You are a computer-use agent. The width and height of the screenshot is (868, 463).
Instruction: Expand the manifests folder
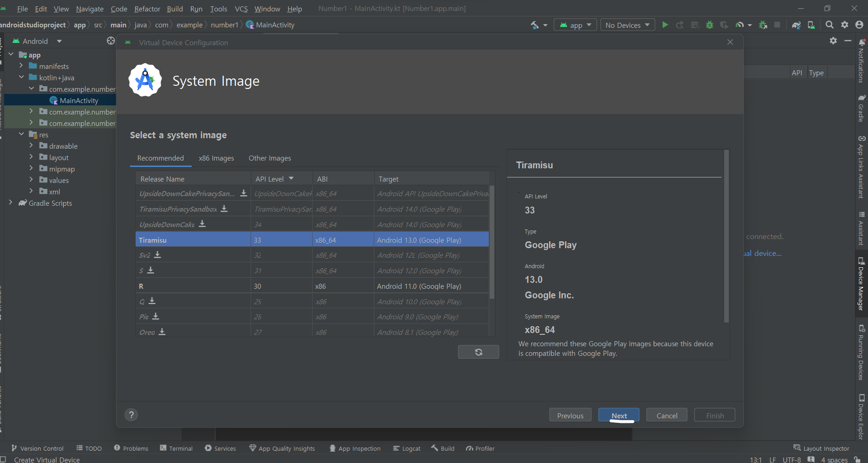click(21, 66)
